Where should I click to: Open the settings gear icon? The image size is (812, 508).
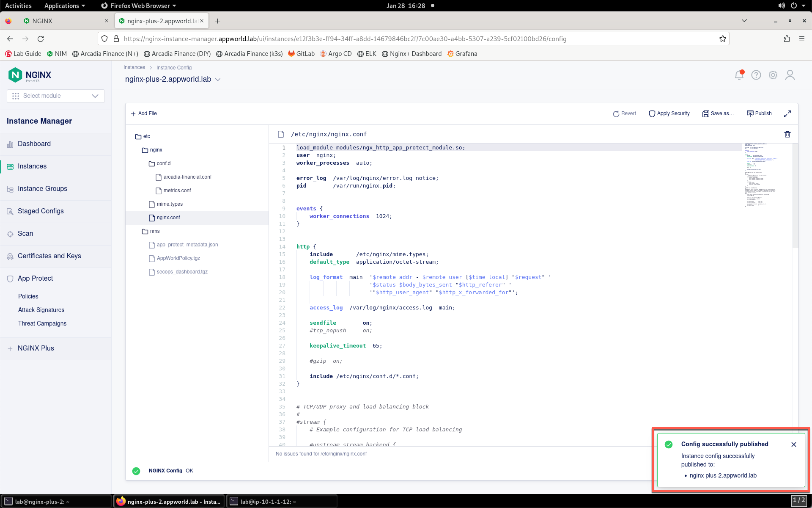773,75
